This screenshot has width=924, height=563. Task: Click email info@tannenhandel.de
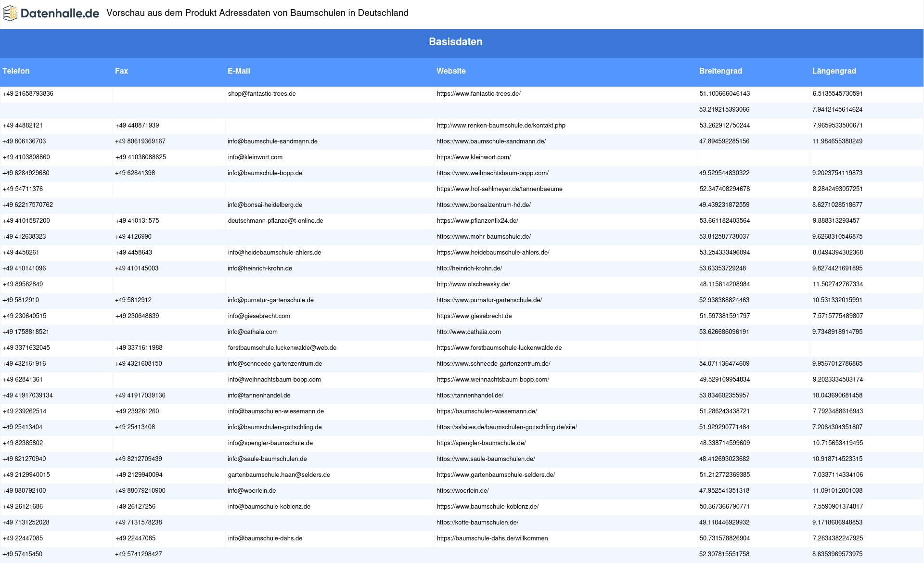pos(259,396)
